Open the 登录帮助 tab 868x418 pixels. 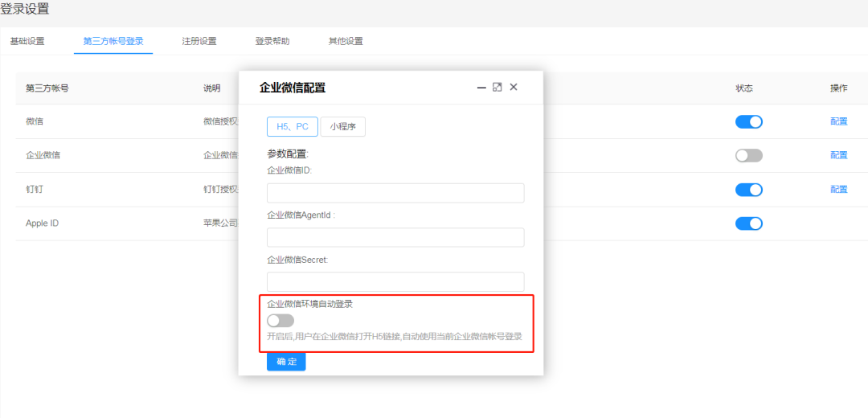[272, 42]
